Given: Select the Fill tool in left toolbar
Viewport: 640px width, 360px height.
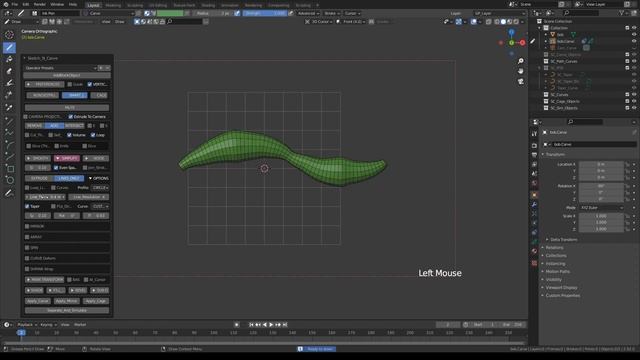Looking at the screenshot, I should tap(9, 60).
